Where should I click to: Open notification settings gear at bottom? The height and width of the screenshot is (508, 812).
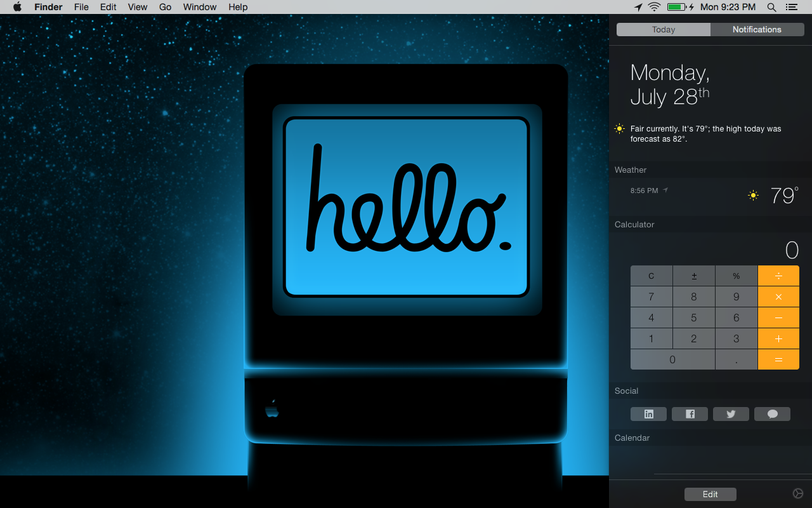coord(798,493)
